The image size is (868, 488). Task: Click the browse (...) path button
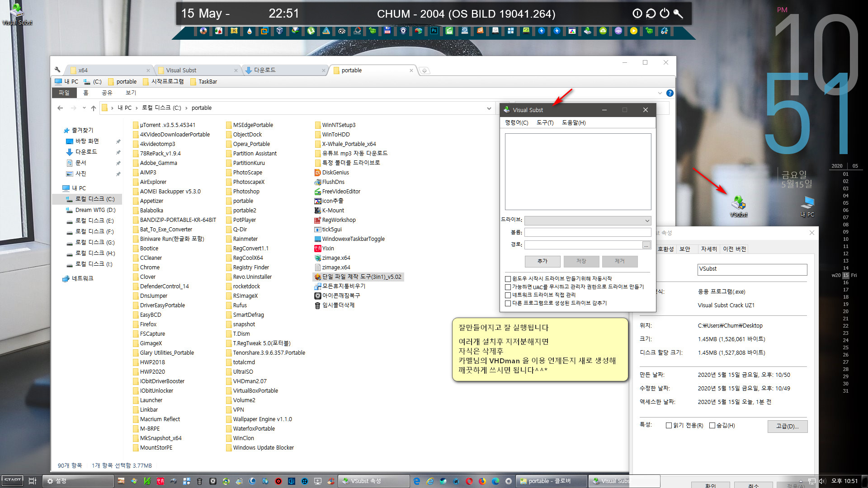(x=646, y=245)
